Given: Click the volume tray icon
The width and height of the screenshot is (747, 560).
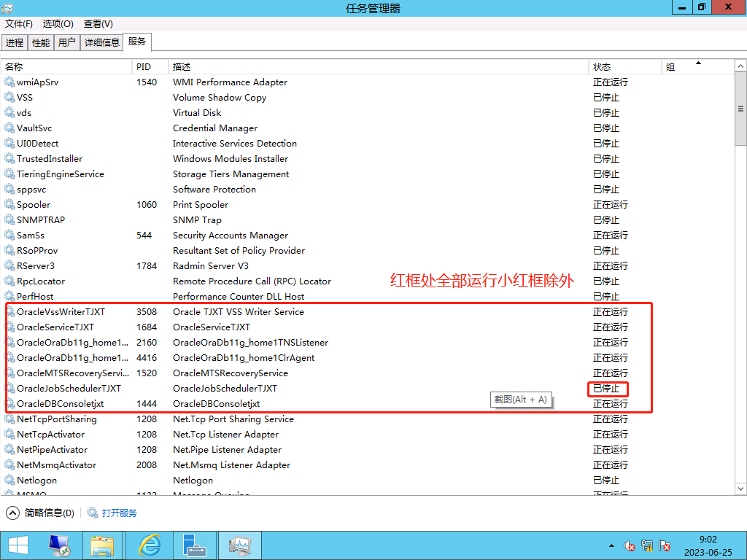Looking at the screenshot, I should [630, 545].
